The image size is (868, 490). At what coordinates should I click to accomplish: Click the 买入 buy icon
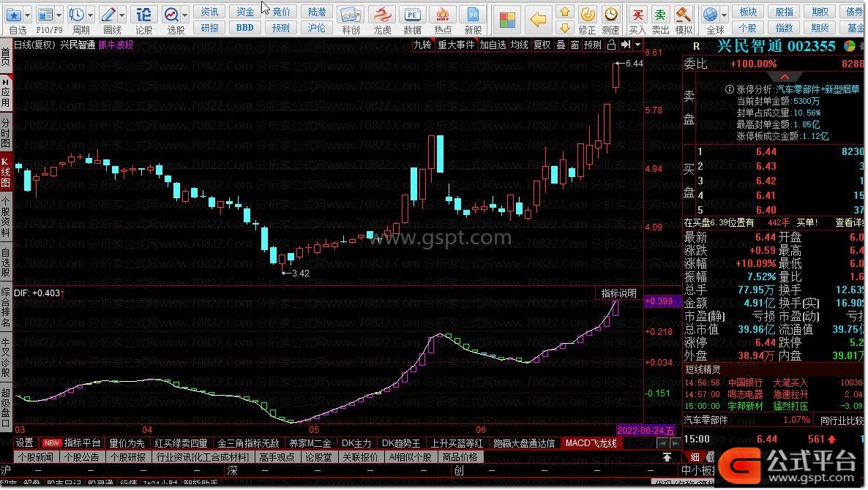(637, 15)
